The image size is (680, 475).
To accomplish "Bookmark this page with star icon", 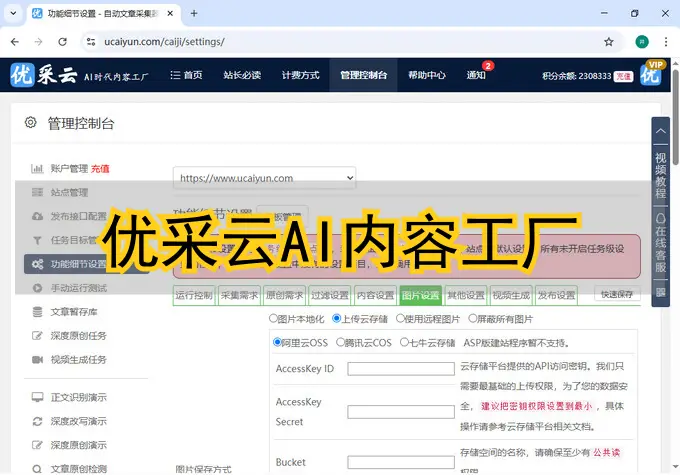I will pos(608,42).
